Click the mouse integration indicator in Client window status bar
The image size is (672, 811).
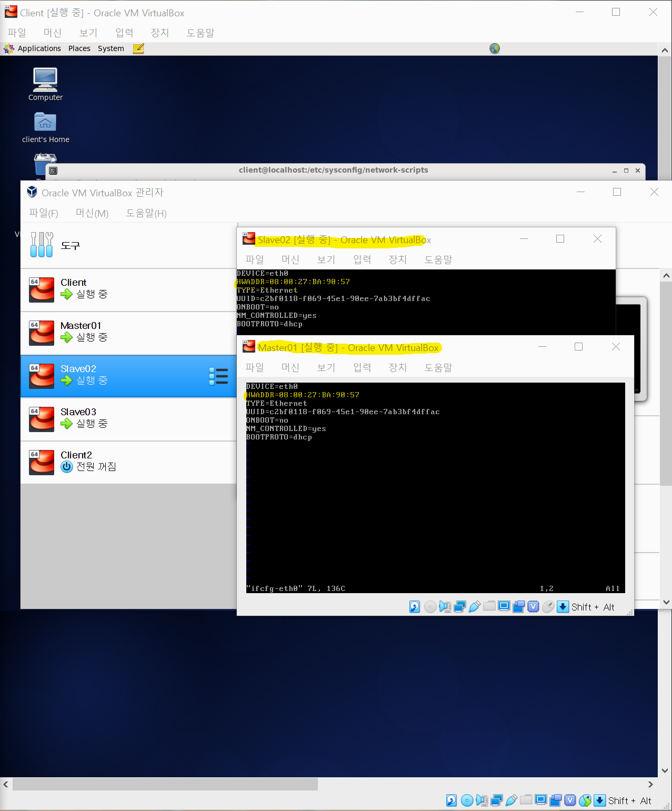585,800
